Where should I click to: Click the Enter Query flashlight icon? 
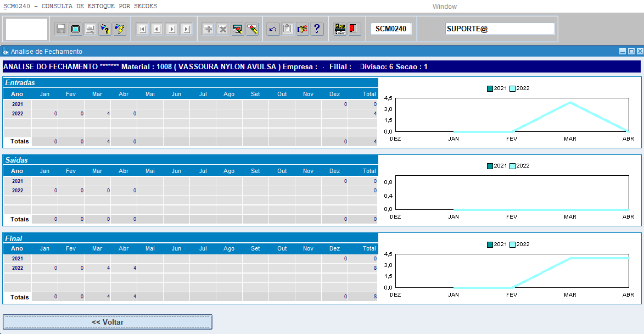(105, 29)
